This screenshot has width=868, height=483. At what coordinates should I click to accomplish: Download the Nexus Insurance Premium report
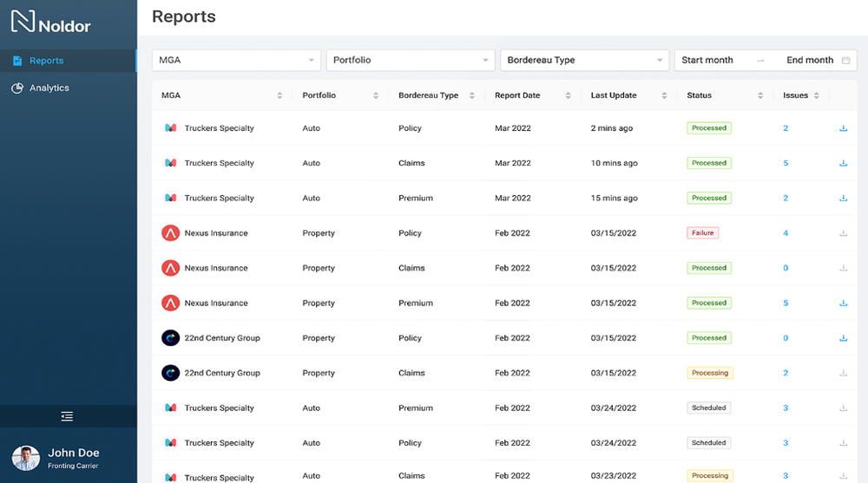(843, 304)
